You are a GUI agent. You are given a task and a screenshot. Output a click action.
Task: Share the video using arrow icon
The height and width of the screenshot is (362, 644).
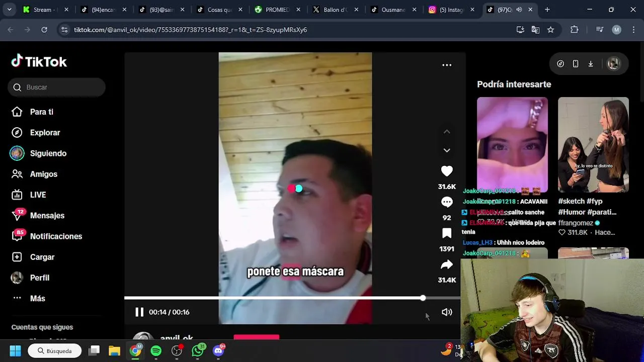pos(447,264)
